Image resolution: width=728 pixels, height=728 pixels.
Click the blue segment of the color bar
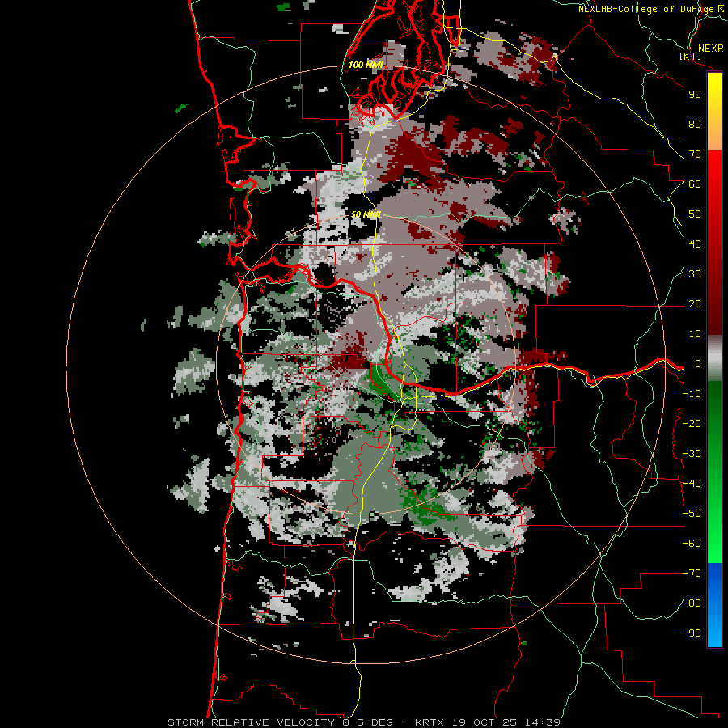[714, 604]
